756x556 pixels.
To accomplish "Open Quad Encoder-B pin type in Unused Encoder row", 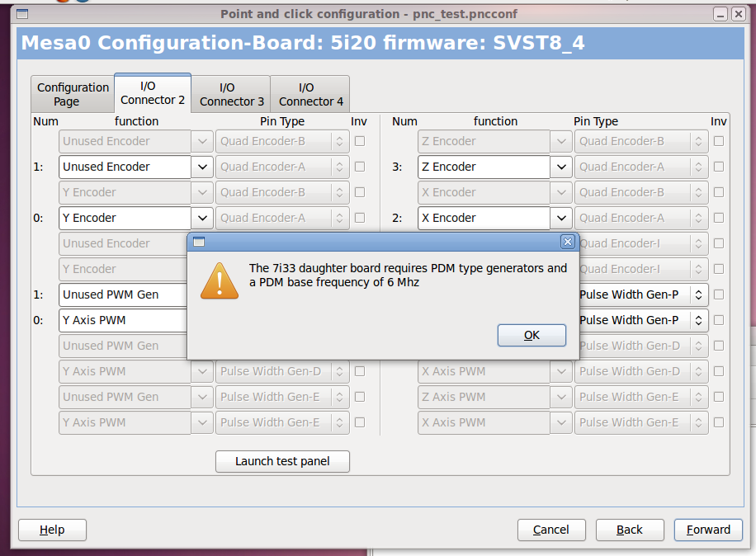I will click(x=282, y=141).
